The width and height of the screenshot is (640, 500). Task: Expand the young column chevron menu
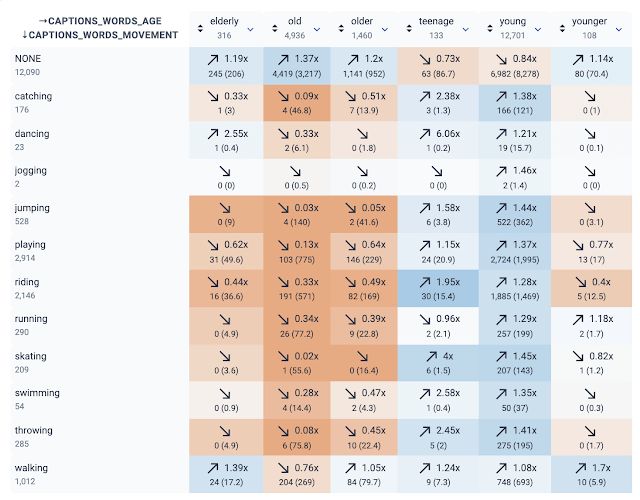[538, 29]
